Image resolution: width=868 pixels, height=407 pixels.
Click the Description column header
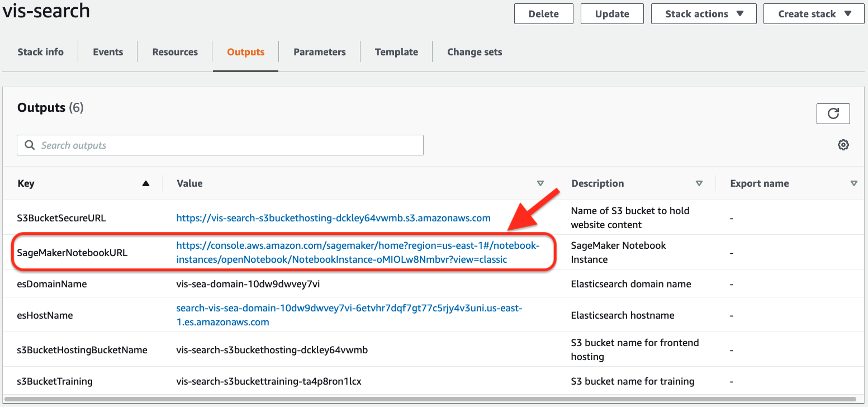[x=597, y=183]
